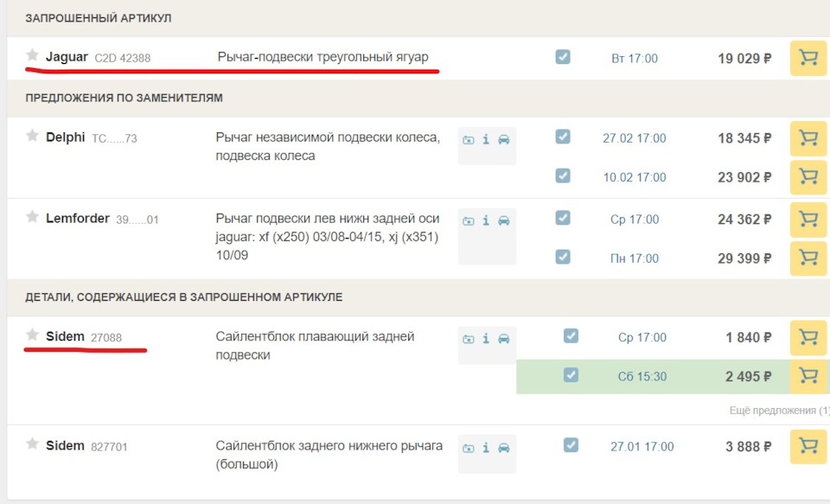
Task: Click Lemforder delivery time Ср 17:00
Action: (x=635, y=220)
